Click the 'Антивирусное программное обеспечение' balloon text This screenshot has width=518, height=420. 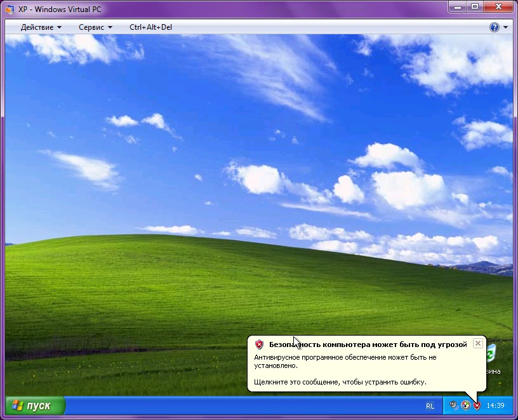[x=345, y=361]
